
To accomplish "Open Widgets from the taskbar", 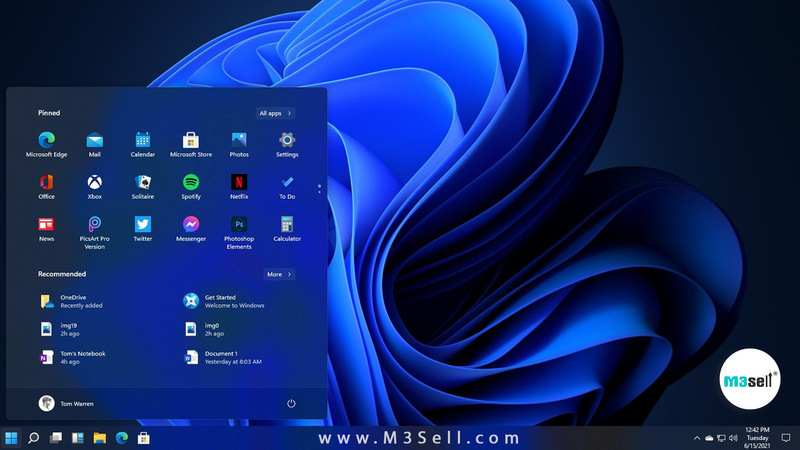I will pyautogui.click(x=78, y=438).
